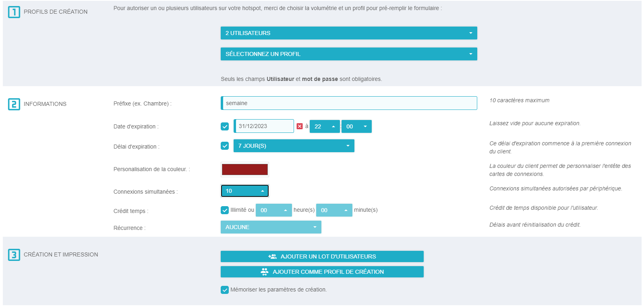Open the dark red color swatch

pos(244,170)
